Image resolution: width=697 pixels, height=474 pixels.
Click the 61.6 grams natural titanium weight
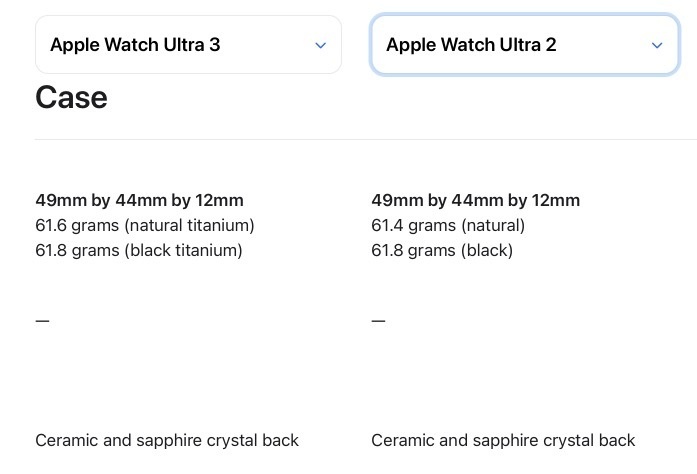[x=145, y=225]
